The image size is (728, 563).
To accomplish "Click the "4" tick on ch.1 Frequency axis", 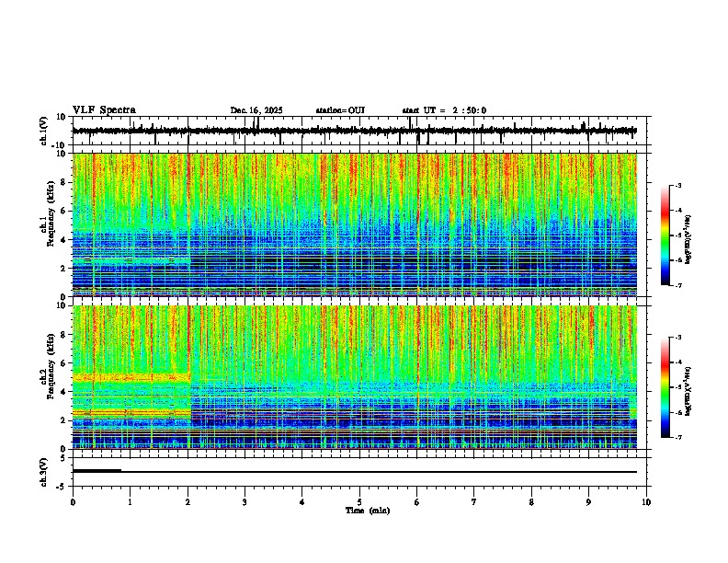I will (x=64, y=240).
